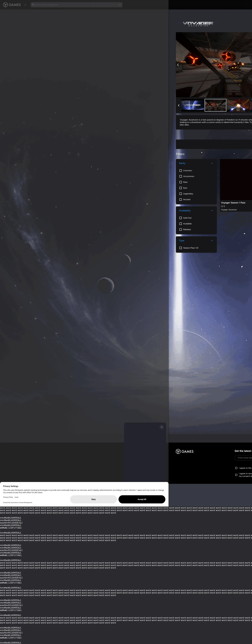The image size is (252, 644).
Task: Tick the Sold Out availability checkbox
Action: pyautogui.click(x=181, y=218)
